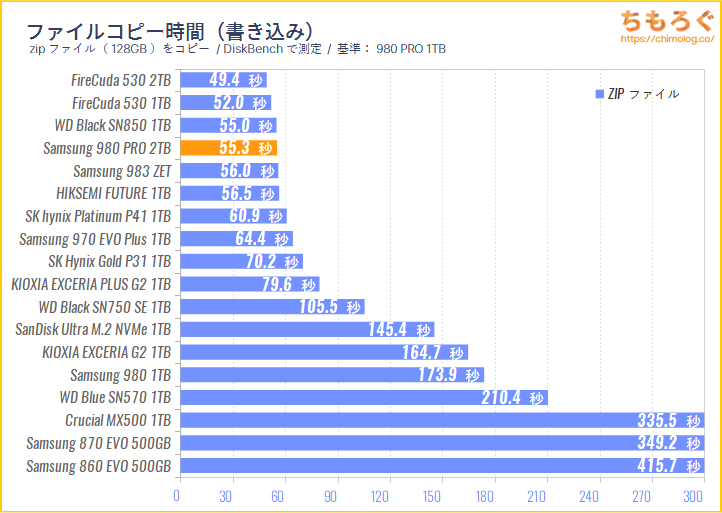Viewport: 722px width, 513px height.
Task: Click the bar value 64.4 秒
Action: tap(262, 239)
